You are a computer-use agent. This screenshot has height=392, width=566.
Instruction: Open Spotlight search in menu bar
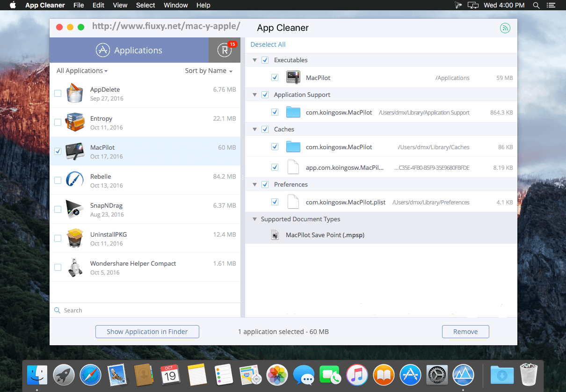(x=537, y=5)
